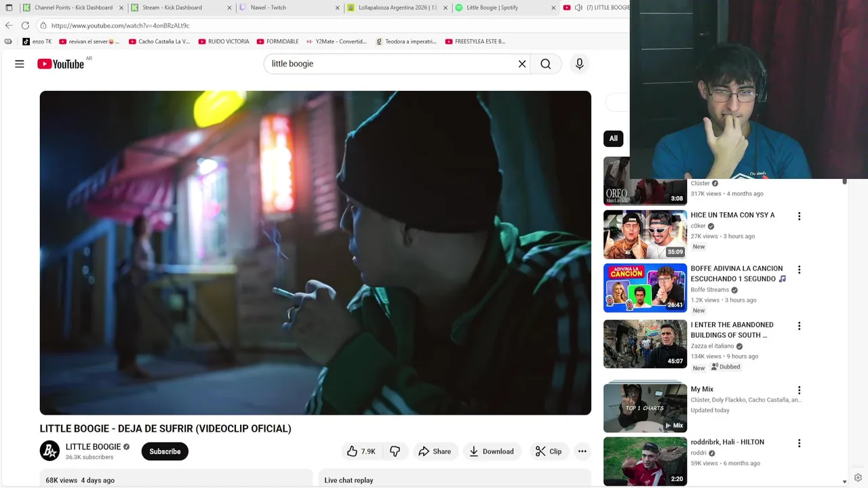Go to YouTube home via logo
868x488 pixels.
tap(60, 64)
